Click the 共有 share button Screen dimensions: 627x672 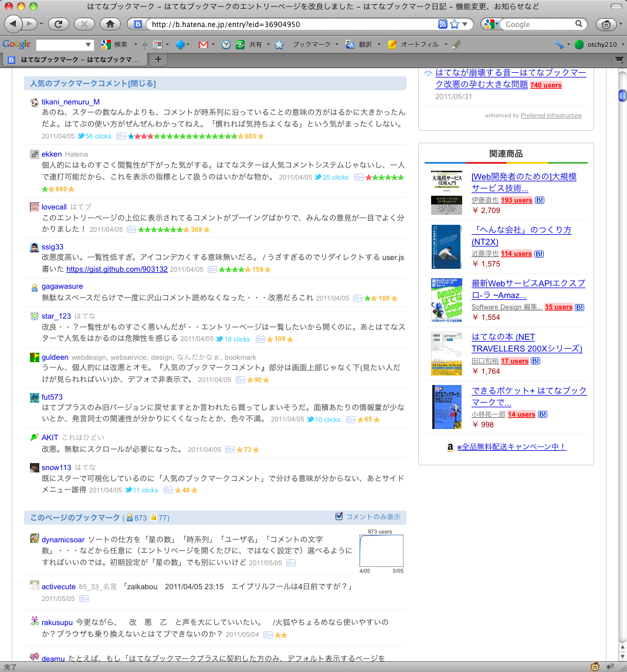pyautogui.click(x=249, y=44)
